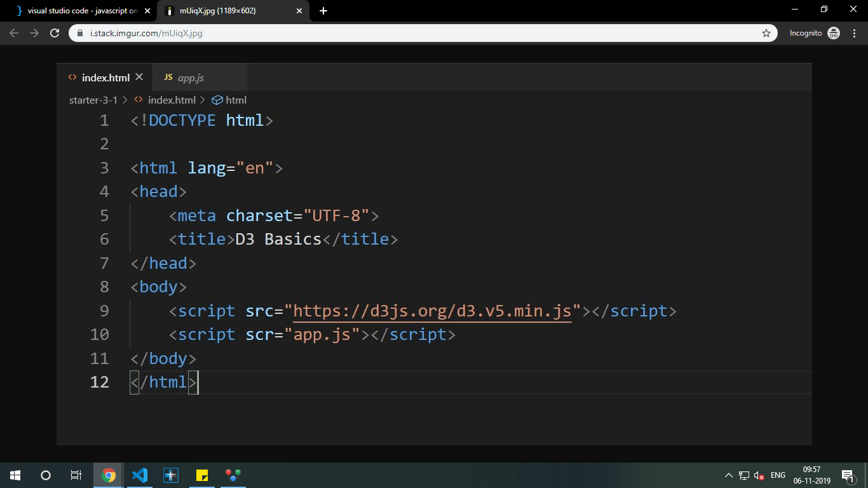Click the closing </html> tag
Screen dimensions: 868x488
pyautogui.click(x=164, y=382)
